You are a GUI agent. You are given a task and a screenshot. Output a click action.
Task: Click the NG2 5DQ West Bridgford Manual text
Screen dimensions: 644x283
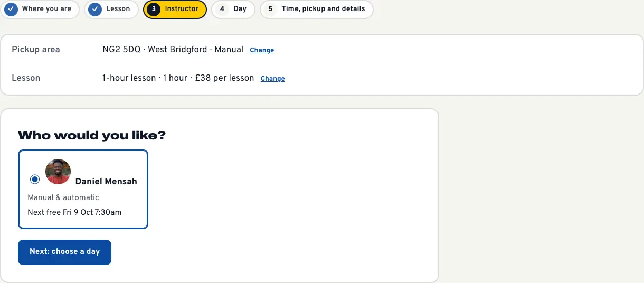(173, 50)
